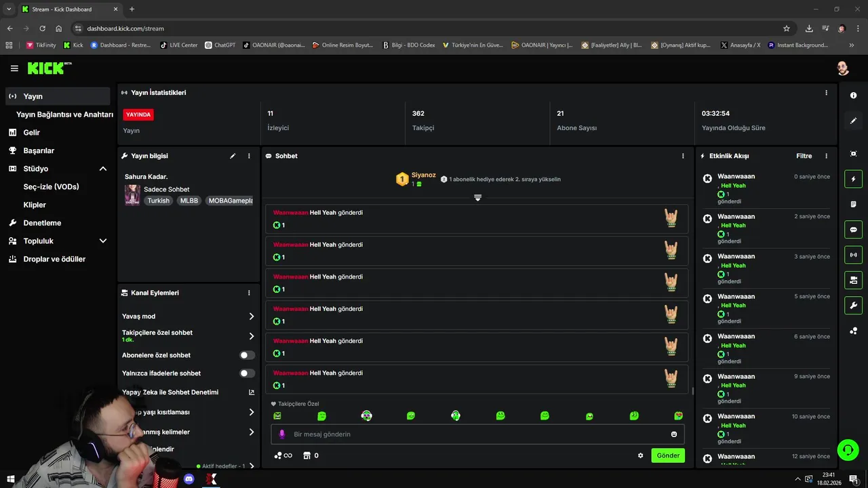Click the pencil icon in the right toolbar
Viewport: 868px width, 488px height.
pos(853,121)
